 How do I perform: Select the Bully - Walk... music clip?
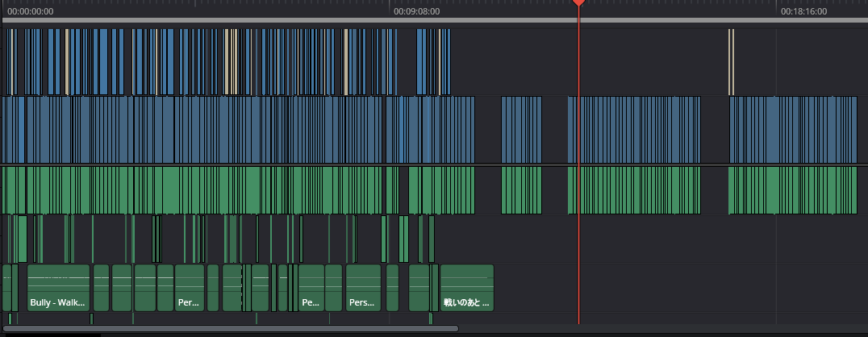tap(58, 288)
